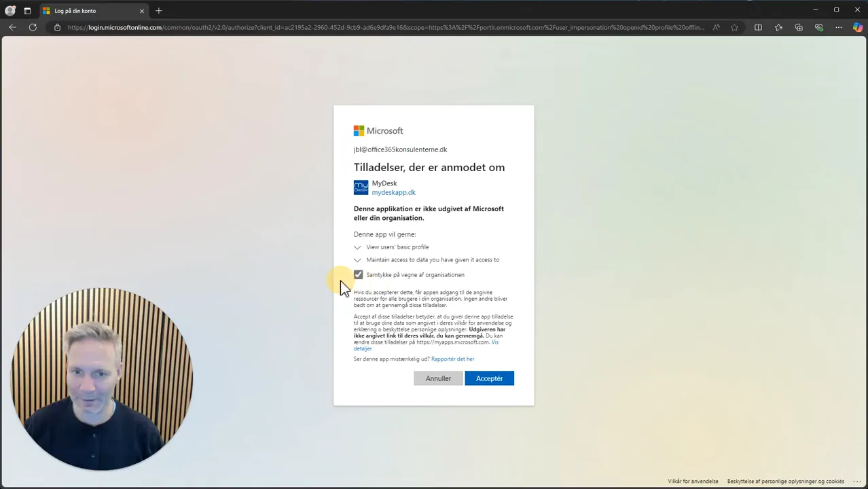Open Browser essentials heart icon
Image resolution: width=868 pixels, height=489 pixels.
(x=819, y=27)
